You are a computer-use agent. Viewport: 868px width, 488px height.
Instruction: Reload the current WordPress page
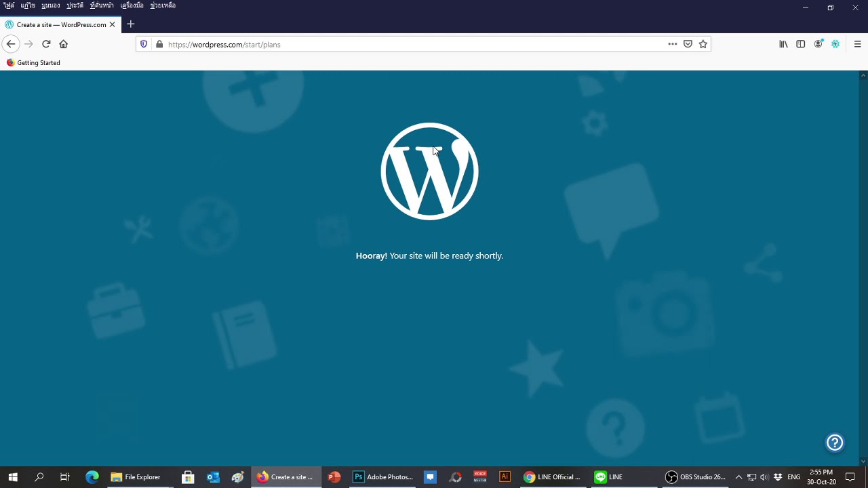(x=46, y=44)
